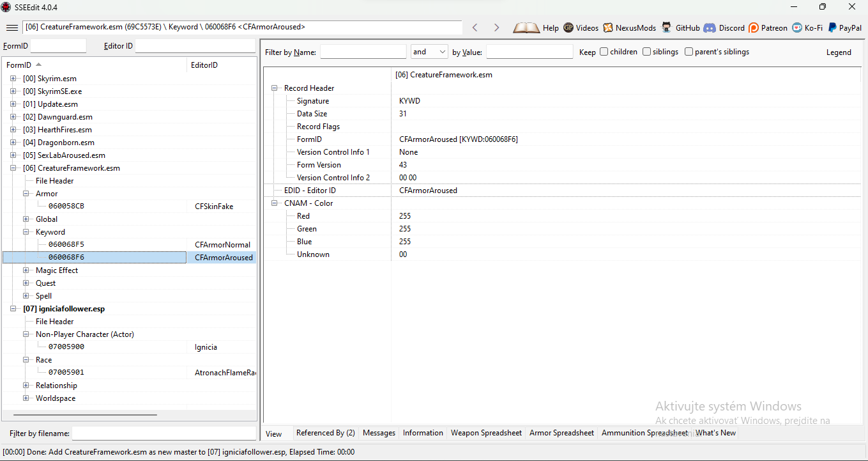868x461 pixels.
Task: Select the Green color value 255
Action: tap(405, 229)
